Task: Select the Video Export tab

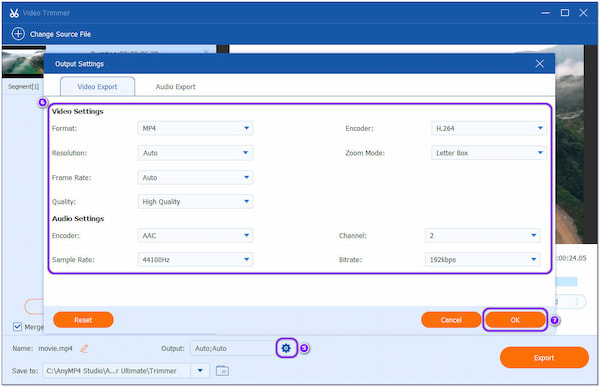Action: coord(97,87)
